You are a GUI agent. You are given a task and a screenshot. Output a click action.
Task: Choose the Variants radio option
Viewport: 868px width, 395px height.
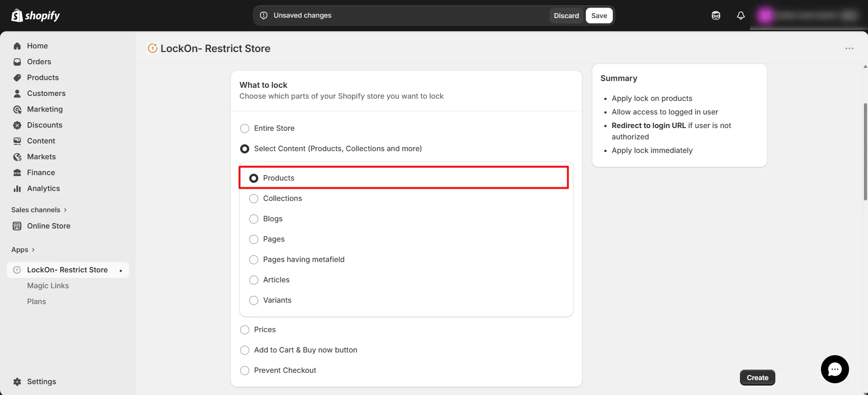click(x=254, y=300)
